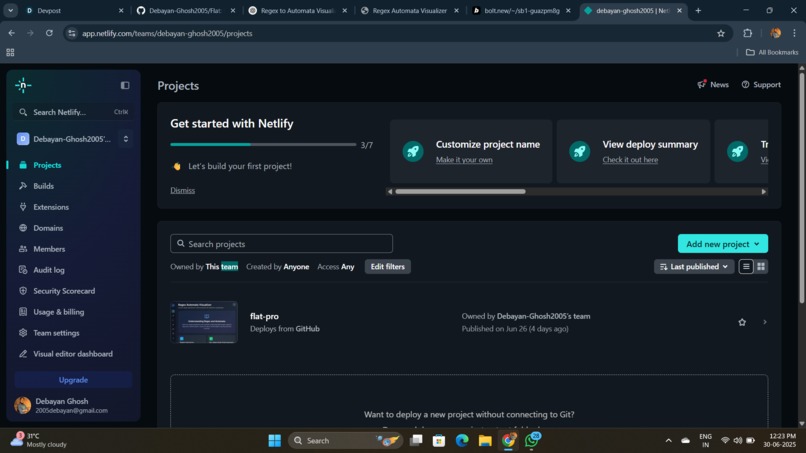Viewport: 806px width, 453px height.
Task: Click the flat-pro project name
Action: click(x=264, y=316)
